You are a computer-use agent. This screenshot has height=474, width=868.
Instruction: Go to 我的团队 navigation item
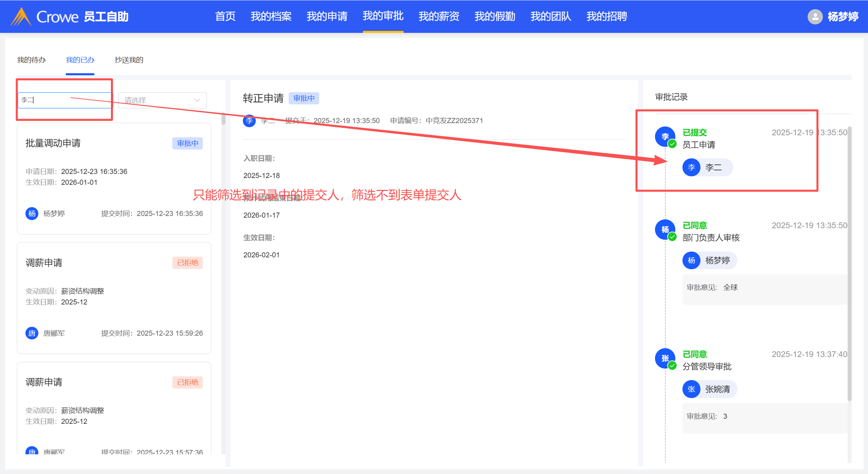point(551,16)
